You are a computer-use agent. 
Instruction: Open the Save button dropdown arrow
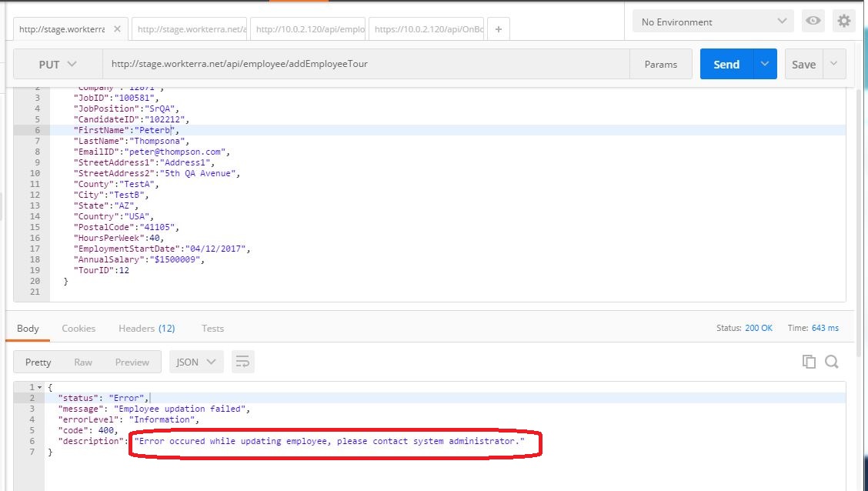(835, 65)
